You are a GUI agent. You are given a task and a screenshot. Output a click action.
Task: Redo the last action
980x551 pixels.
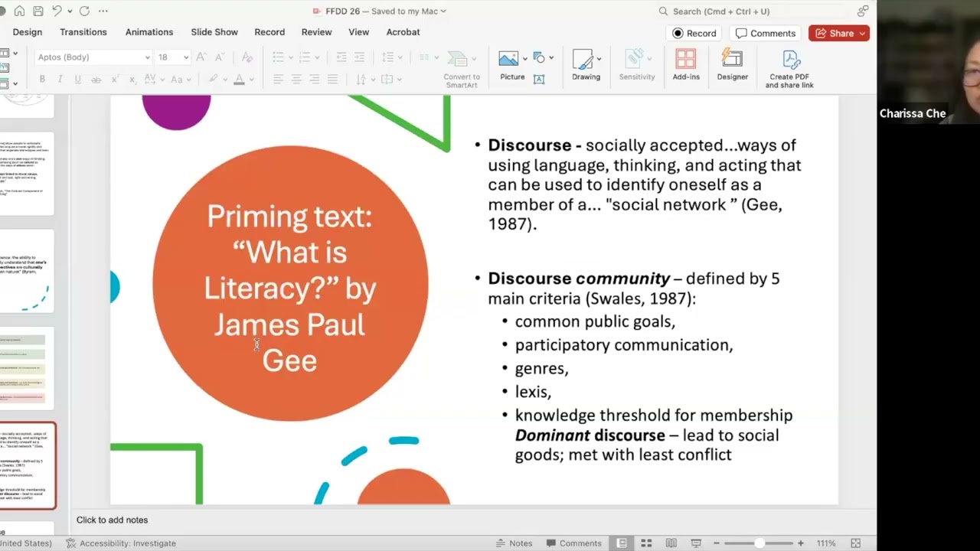coord(84,11)
